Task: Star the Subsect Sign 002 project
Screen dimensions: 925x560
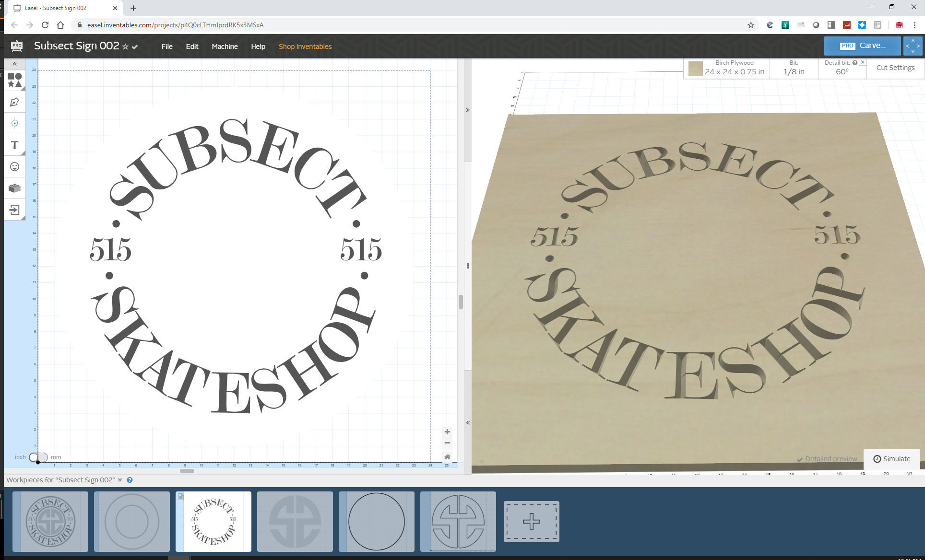Action: tap(125, 47)
